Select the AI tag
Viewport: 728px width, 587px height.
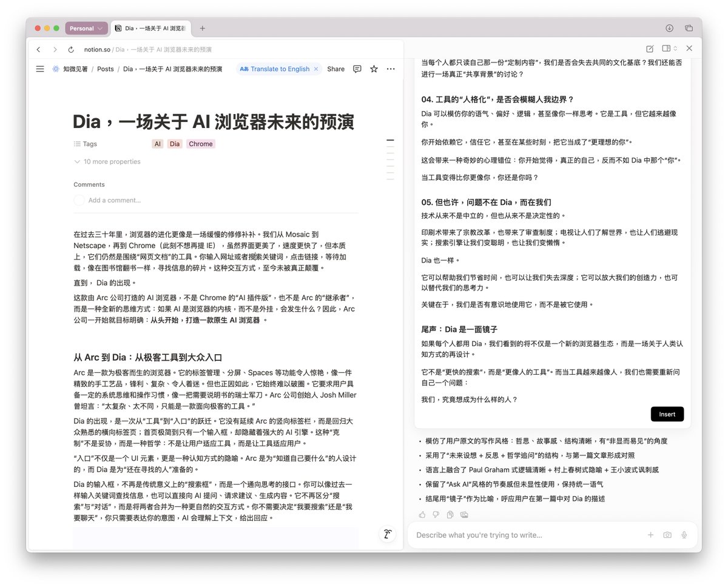click(158, 144)
